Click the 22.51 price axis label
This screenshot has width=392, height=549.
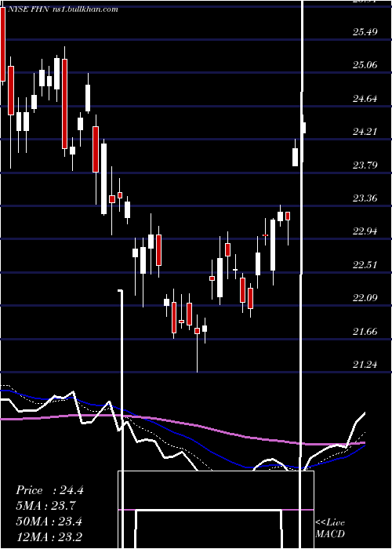click(365, 264)
